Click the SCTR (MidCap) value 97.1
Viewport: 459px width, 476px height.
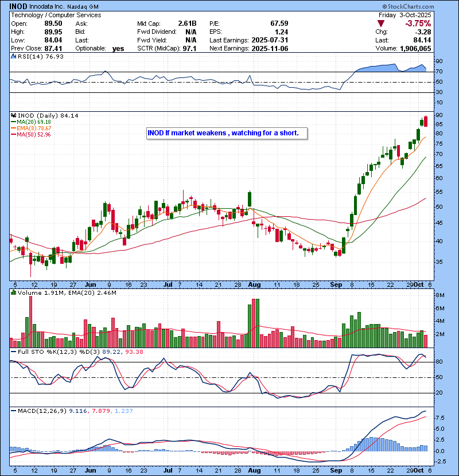pyautogui.click(x=189, y=49)
